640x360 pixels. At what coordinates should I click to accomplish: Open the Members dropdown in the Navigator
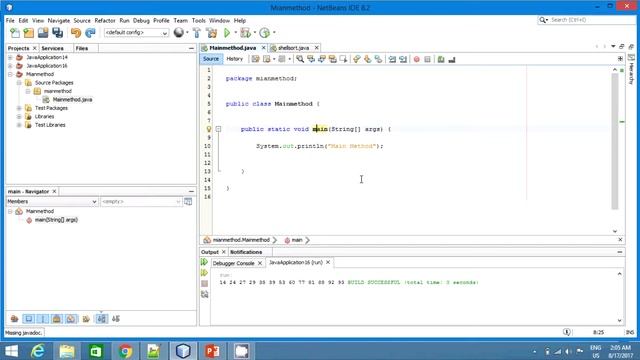click(52, 202)
